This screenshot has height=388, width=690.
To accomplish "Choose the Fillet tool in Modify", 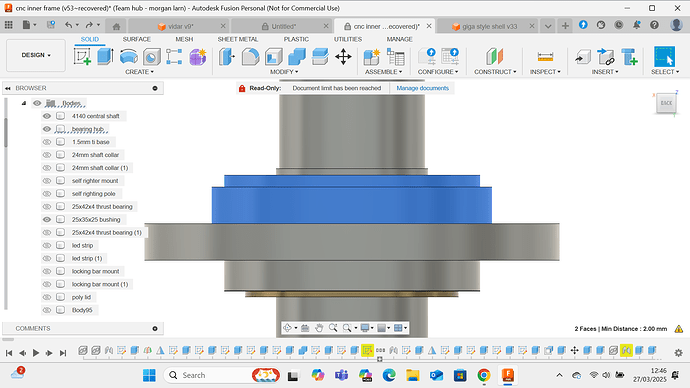I will click(x=250, y=57).
